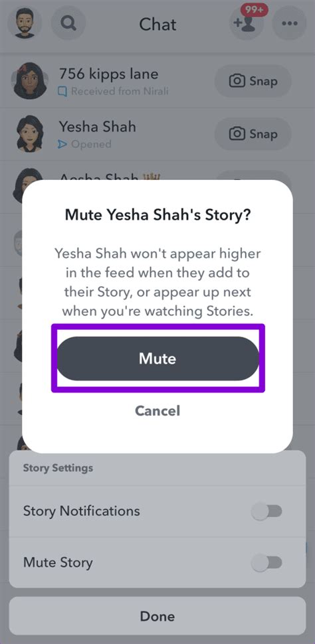Open the three-dot more options icon
315x644 pixels.
coord(290,23)
